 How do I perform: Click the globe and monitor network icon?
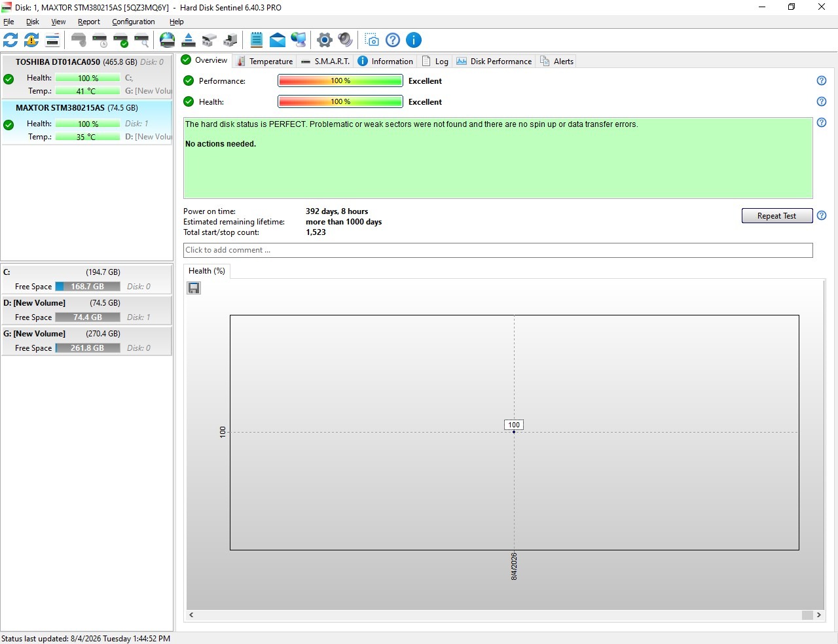point(299,40)
